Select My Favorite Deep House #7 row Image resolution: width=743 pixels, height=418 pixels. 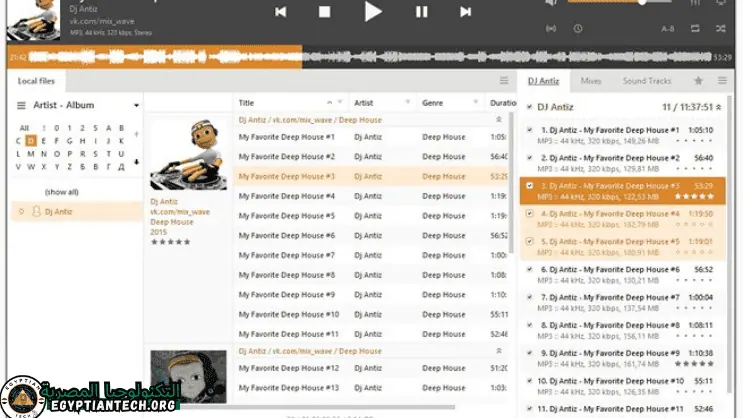[287, 255]
